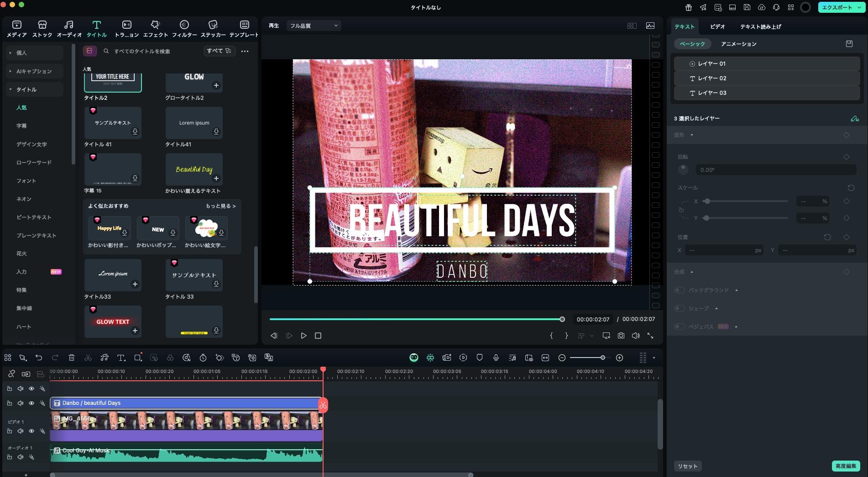Toggle the Background (バックグラウンド) switch
868x477 pixels.
pyautogui.click(x=679, y=290)
